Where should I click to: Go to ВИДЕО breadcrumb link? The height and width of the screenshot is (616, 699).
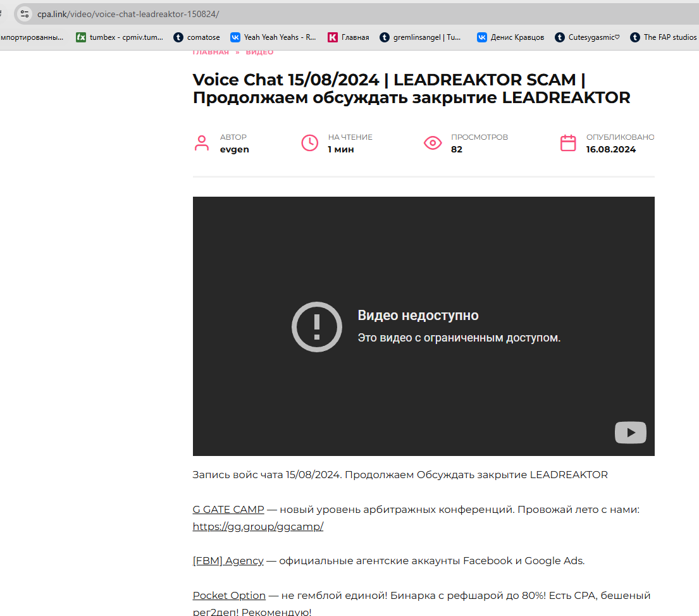[259, 52]
